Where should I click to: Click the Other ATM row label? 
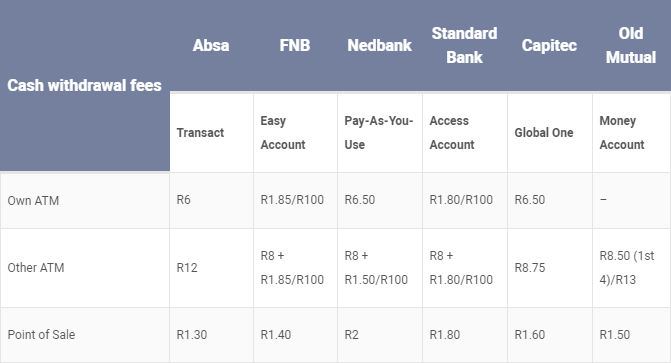pos(36,268)
